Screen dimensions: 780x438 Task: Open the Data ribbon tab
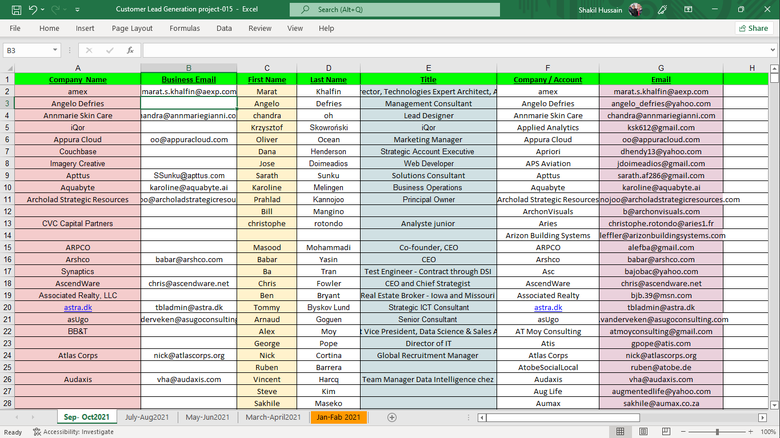pos(224,28)
